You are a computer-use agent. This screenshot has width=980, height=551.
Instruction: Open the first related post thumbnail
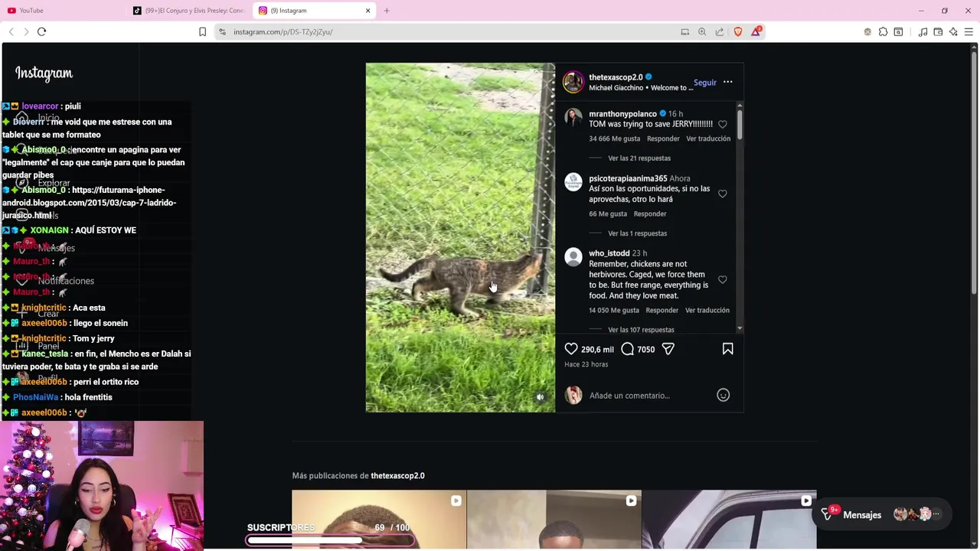click(379, 520)
